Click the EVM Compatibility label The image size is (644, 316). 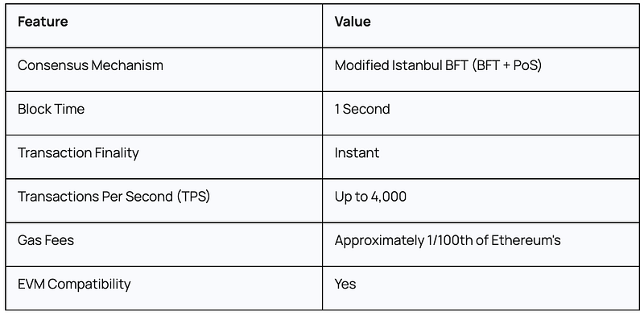click(x=74, y=285)
